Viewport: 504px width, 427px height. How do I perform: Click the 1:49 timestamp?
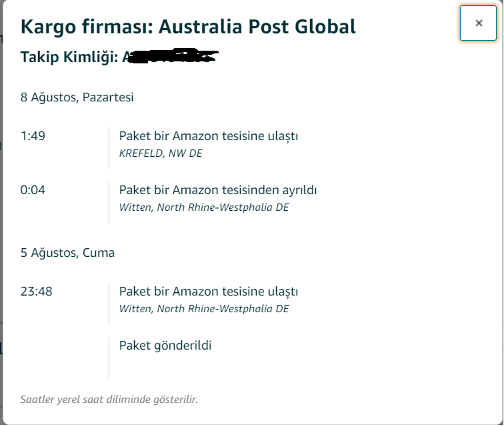coord(33,136)
